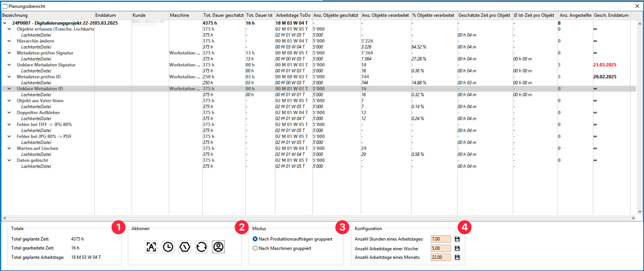Click the horizontal scrollbar right arrow

(x=633, y=218)
